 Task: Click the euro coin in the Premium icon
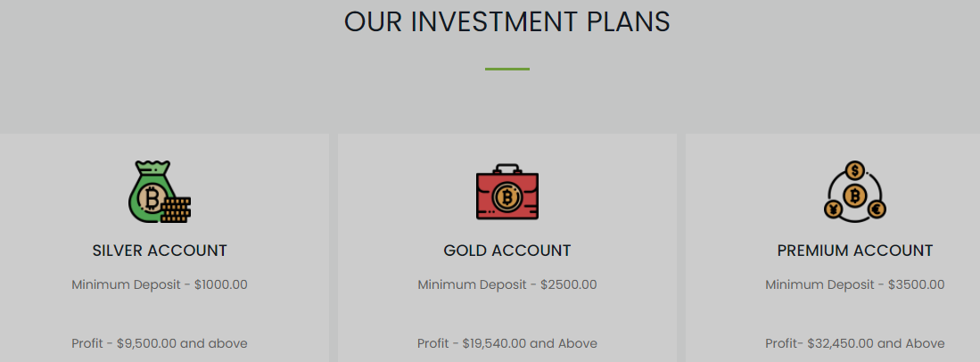[877, 210]
